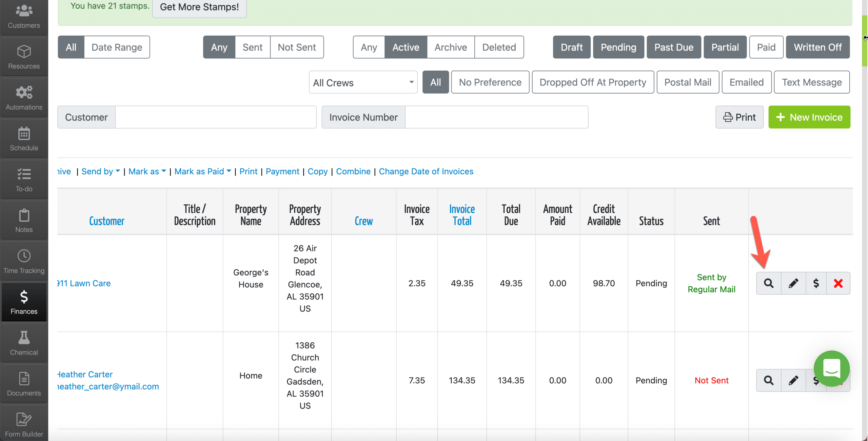Viewport: 868px width, 441px height.
Task: Toggle the Written Off status filter
Action: coord(817,47)
